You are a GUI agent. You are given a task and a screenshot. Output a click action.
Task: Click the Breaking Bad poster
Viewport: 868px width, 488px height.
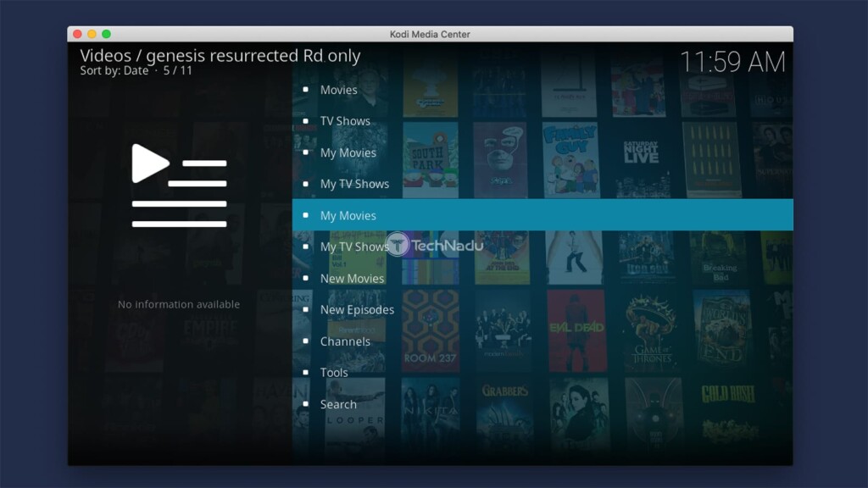(x=719, y=258)
